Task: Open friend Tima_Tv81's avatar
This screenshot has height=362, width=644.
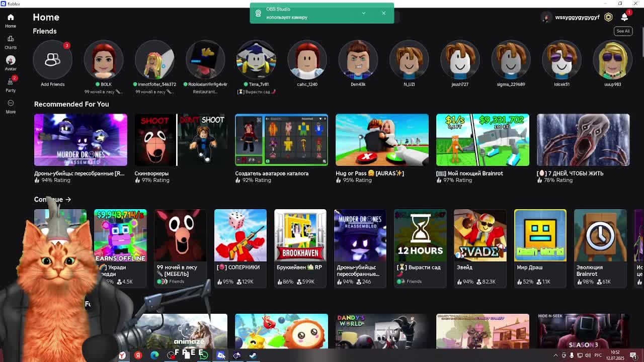Action: pos(256,60)
